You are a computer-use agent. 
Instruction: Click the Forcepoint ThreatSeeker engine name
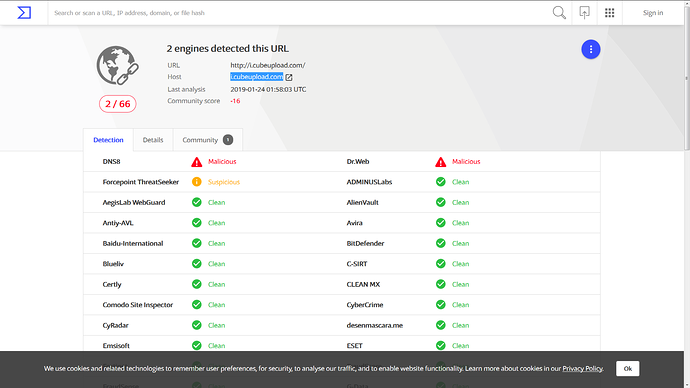141,182
